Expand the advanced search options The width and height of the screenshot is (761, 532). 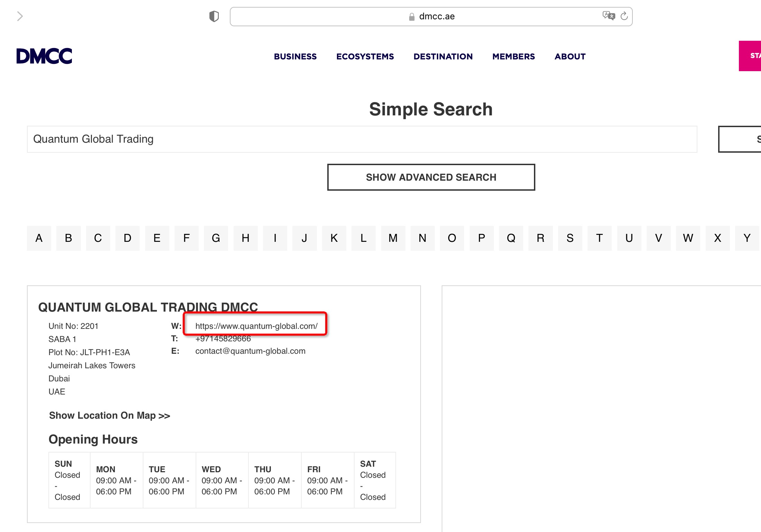coord(431,177)
